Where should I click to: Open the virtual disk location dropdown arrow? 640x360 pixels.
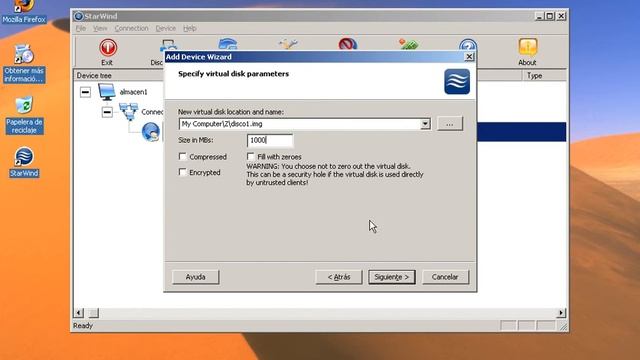[425, 124]
